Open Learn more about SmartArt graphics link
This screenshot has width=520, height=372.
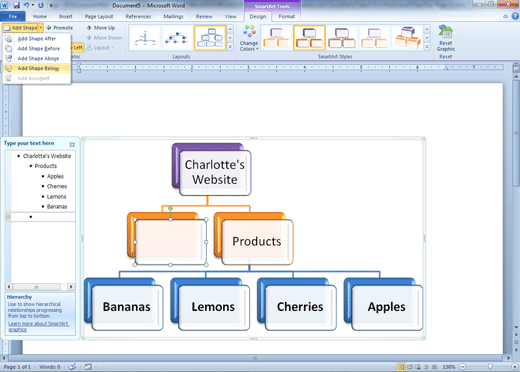pos(38,326)
